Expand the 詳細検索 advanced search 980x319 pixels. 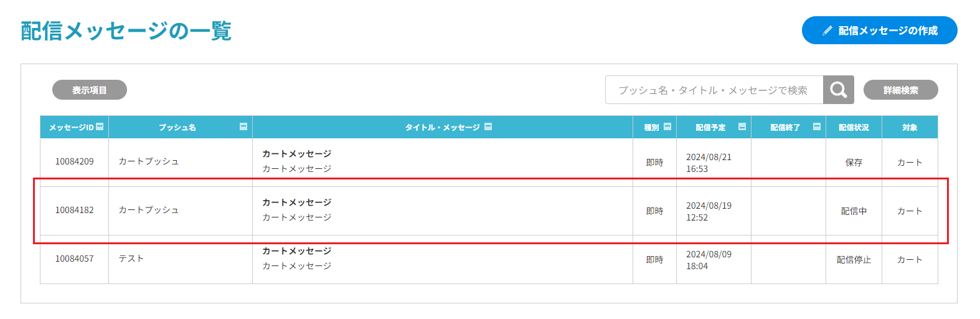(x=900, y=90)
